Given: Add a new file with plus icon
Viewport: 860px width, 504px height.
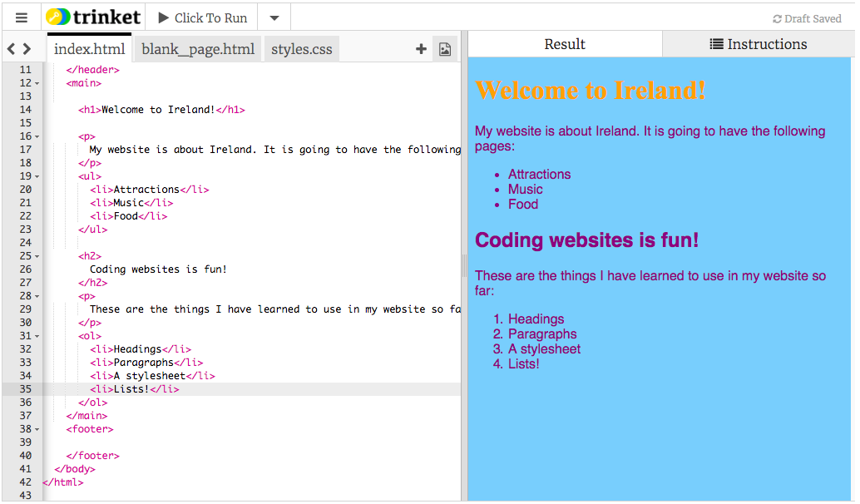Looking at the screenshot, I should click(x=421, y=49).
